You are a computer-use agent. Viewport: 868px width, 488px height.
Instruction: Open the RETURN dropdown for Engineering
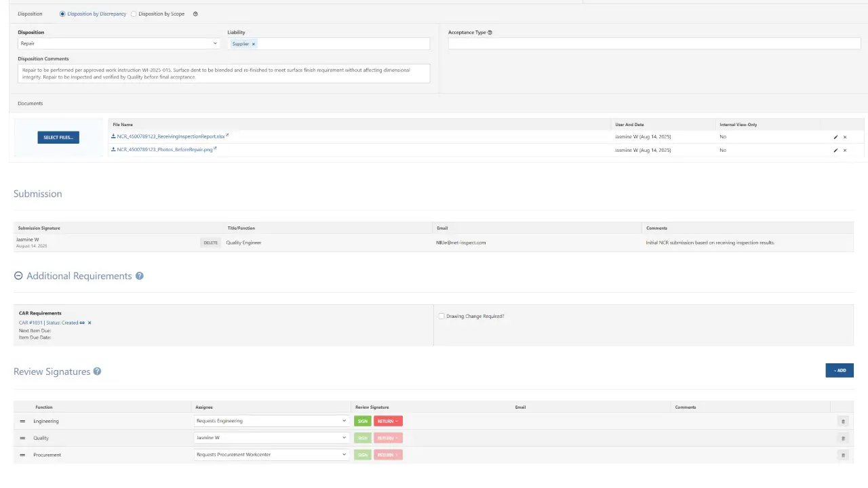[388, 421]
